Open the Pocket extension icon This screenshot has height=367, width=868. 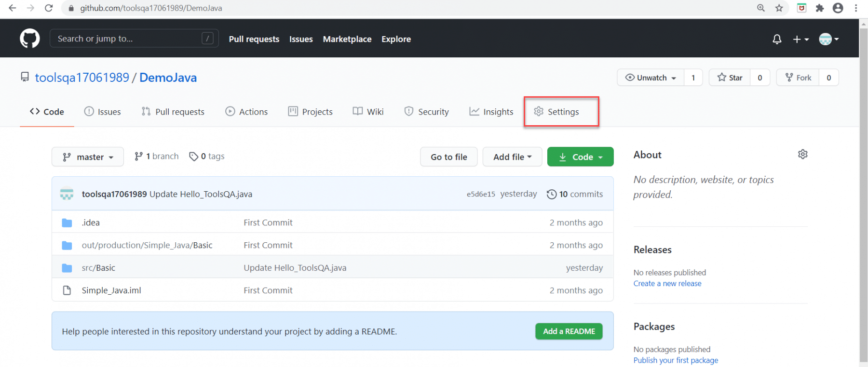point(802,8)
